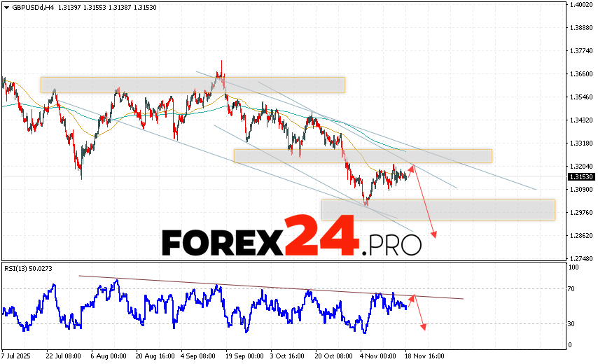598x364 pixels.
Task: Click the RSI 30 level label
Action: coord(572,323)
